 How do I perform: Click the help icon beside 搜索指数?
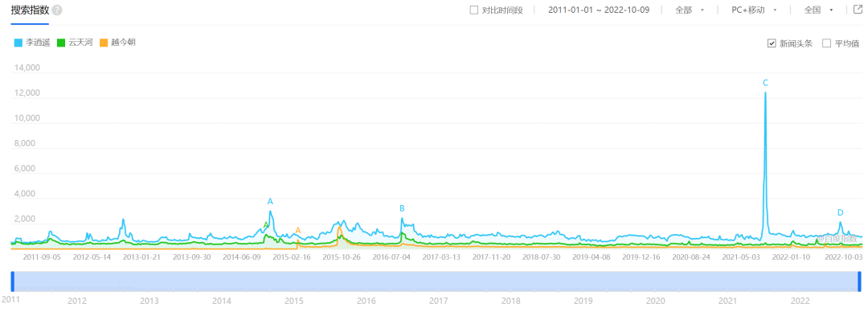click(x=57, y=10)
